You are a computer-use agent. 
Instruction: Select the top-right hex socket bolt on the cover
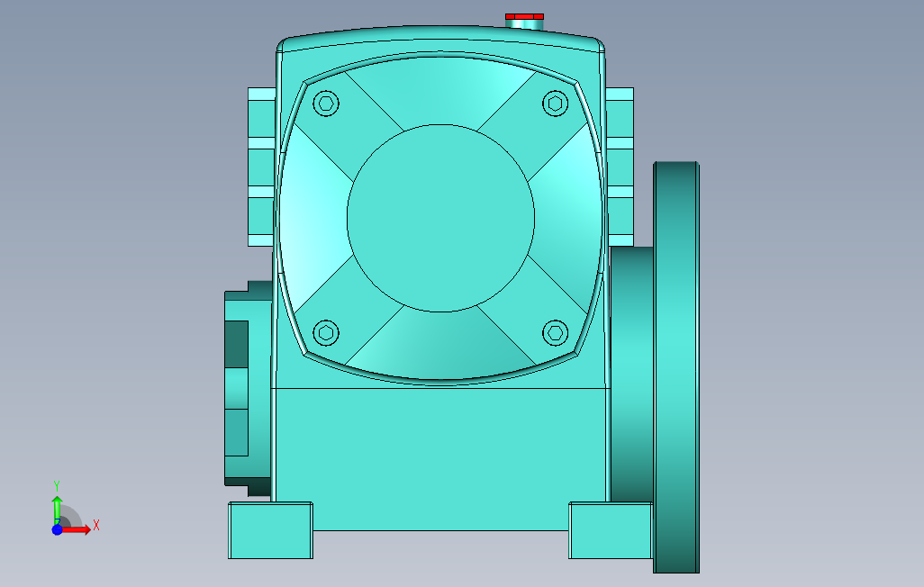(x=555, y=104)
